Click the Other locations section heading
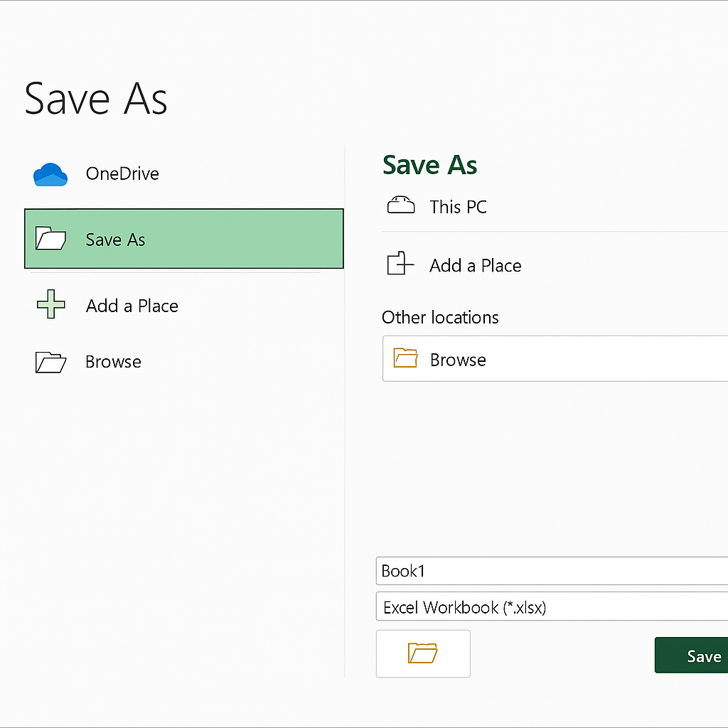The width and height of the screenshot is (728, 728). [x=440, y=317]
